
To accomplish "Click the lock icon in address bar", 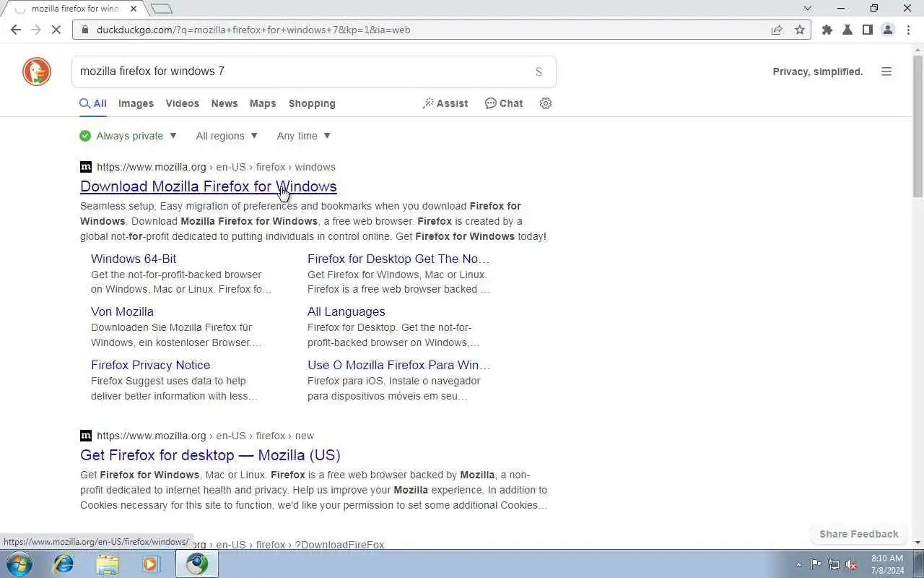I will [84, 30].
